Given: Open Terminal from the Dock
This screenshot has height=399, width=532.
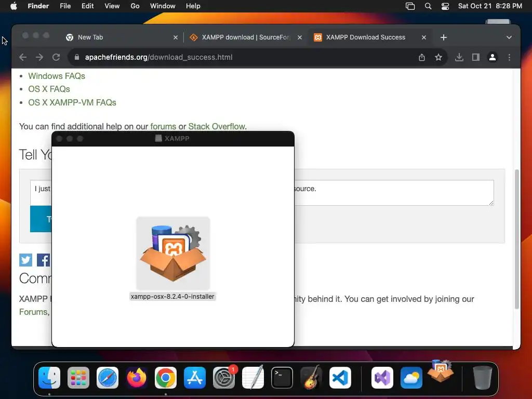Looking at the screenshot, I should [x=282, y=378].
